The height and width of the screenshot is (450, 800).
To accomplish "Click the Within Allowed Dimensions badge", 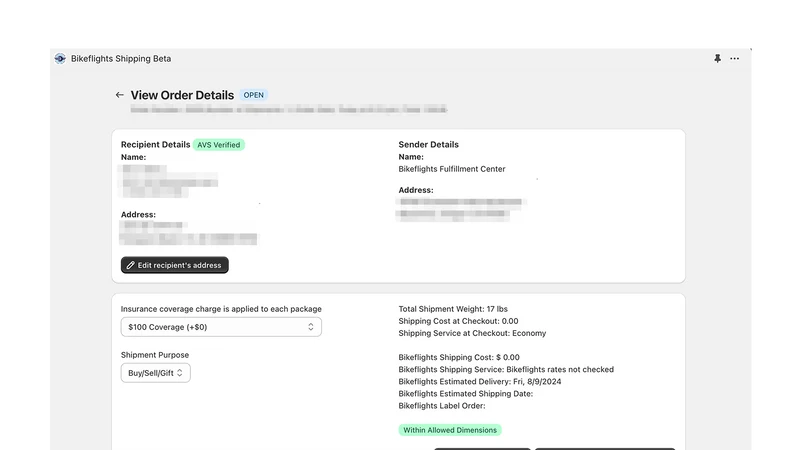I will coord(450,430).
